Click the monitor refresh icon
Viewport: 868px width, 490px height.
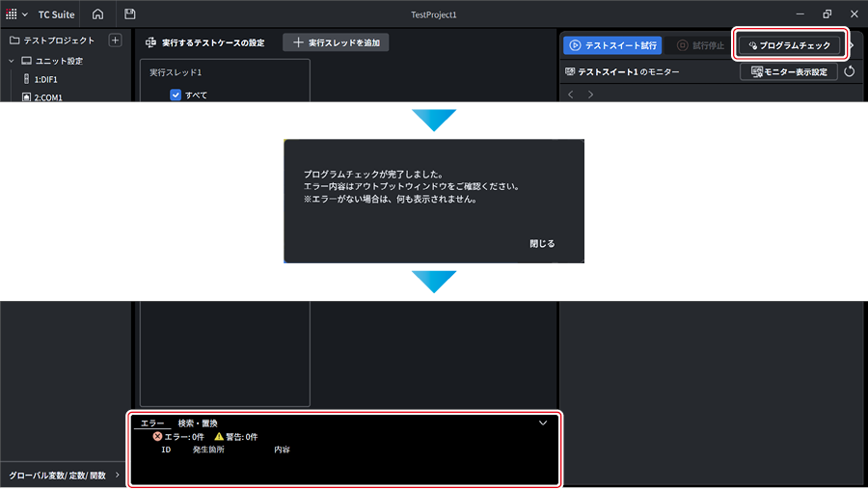click(849, 71)
